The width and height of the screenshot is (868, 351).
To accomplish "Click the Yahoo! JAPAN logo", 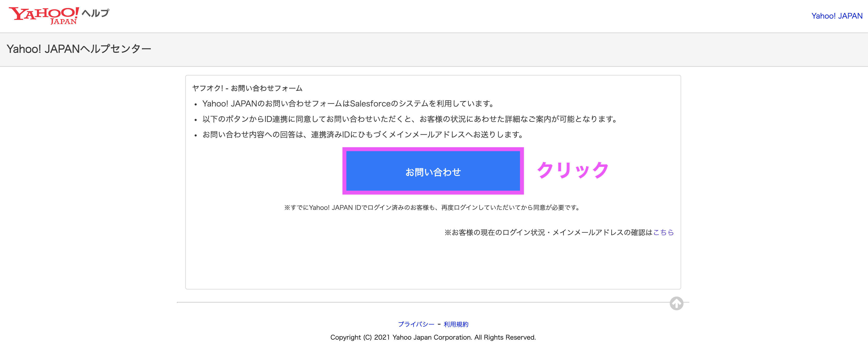I will click(44, 16).
